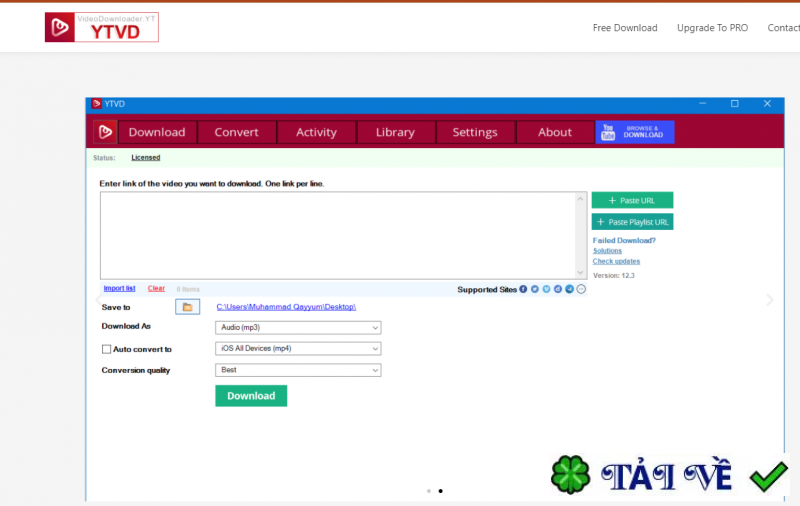
Task: Open the Desktop save path link
Action: click(x=286, y=307)
